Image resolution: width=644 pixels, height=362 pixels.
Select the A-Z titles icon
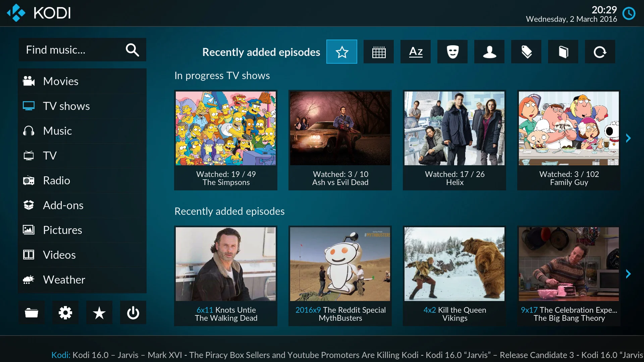(415, 52)
